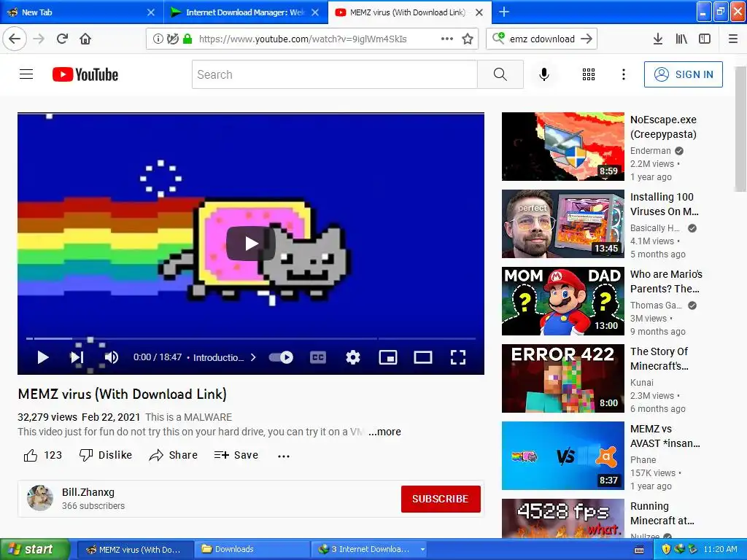The image size is (747, 560).
Task: Open Bill.Zhanxg channel avatar
Action: [x=40, y=498]
